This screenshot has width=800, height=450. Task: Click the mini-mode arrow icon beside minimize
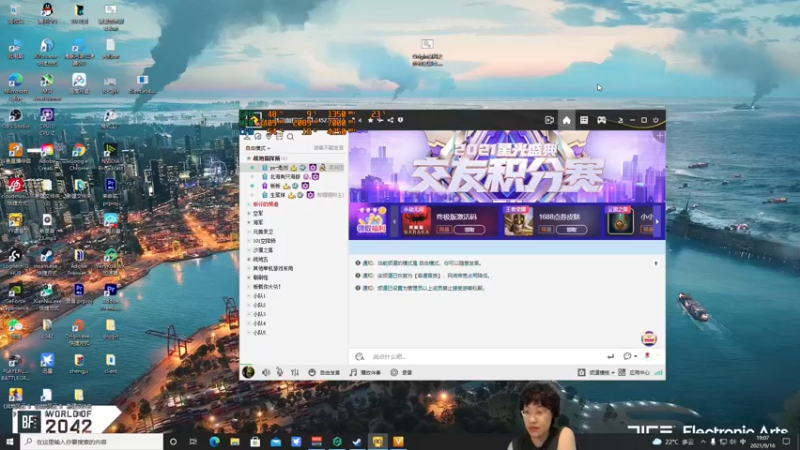pos(620,120)
